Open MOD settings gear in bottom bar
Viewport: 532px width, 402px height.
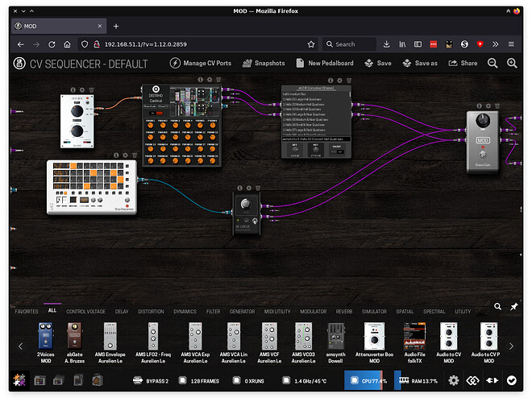click(x=454, y=380)
